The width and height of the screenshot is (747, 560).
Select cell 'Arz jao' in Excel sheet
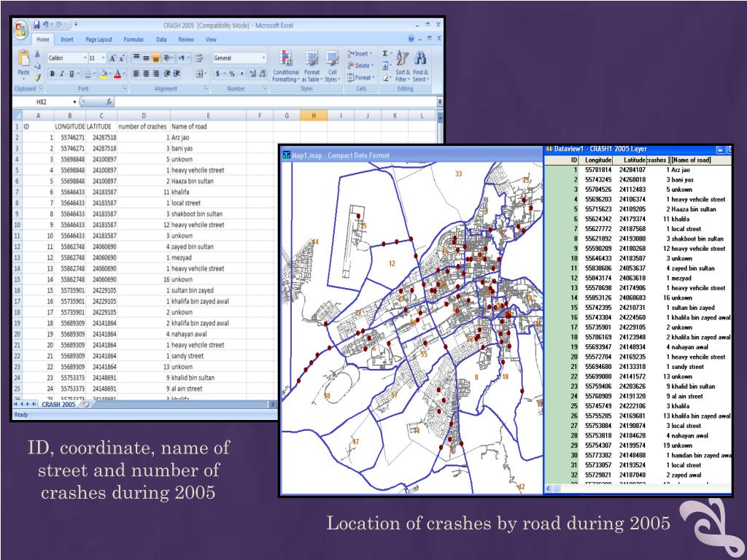pos(208,138)
